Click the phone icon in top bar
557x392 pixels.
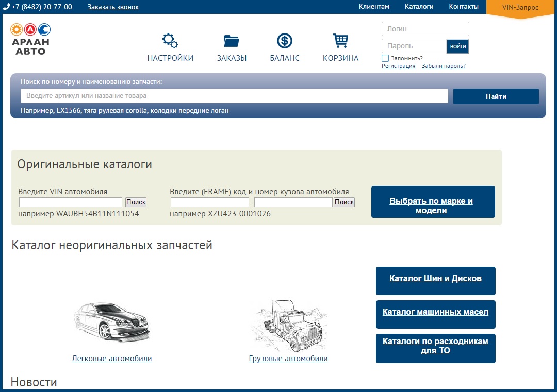tap(6, 7)
